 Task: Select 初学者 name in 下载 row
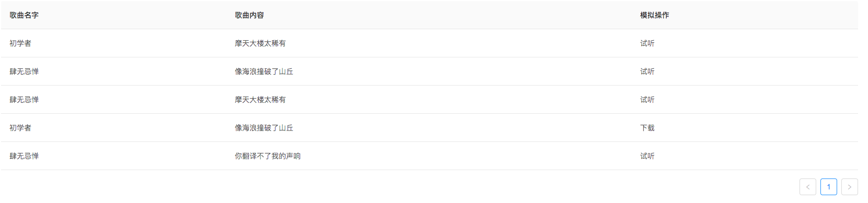[20, 128]
